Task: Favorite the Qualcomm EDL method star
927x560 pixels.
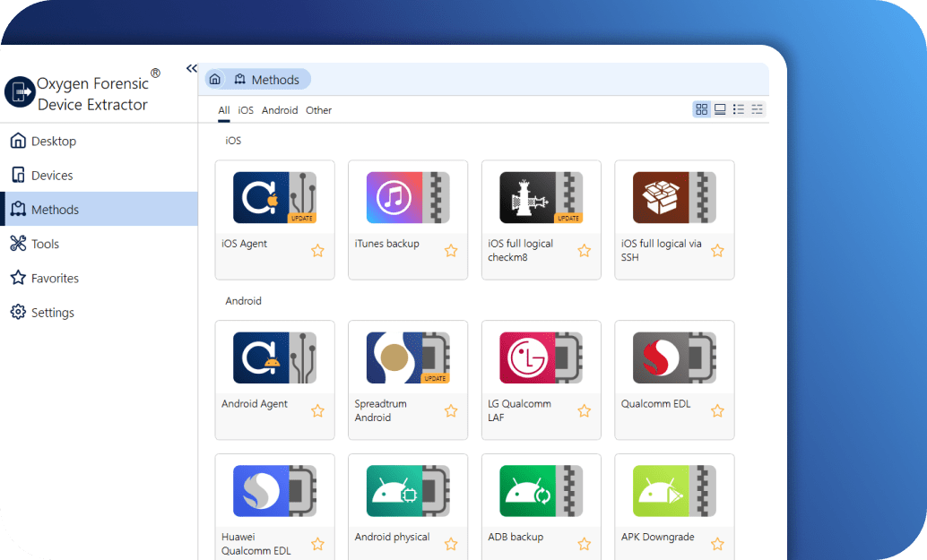Action: (718, 410)
